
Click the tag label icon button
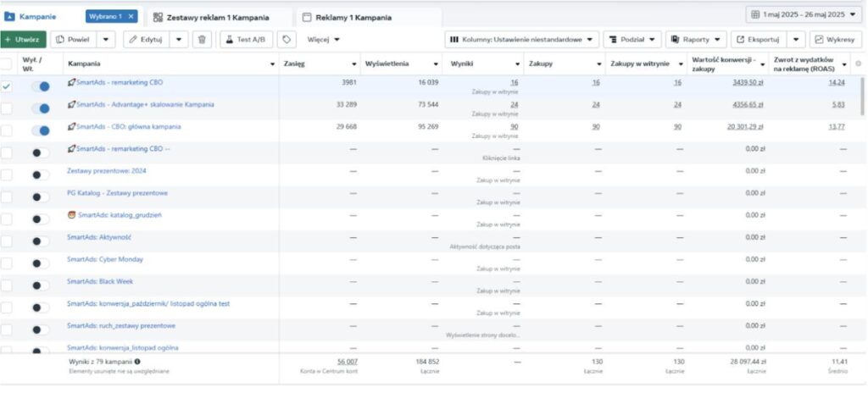click(x=287, y=39)
